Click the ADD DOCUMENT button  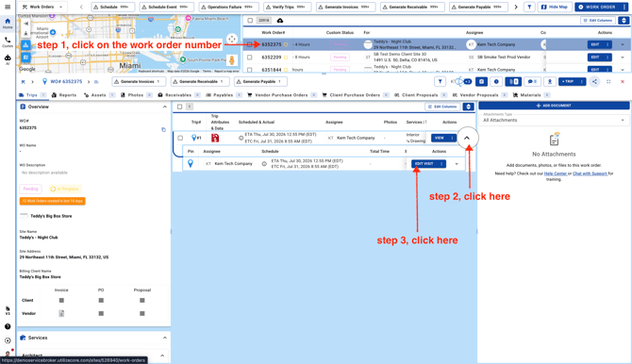click(x=554, y=106)
